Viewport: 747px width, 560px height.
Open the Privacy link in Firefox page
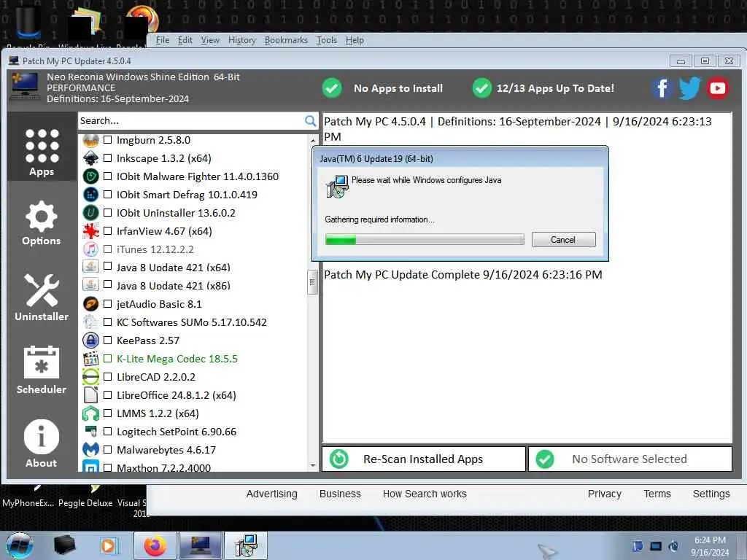point(604,494)
